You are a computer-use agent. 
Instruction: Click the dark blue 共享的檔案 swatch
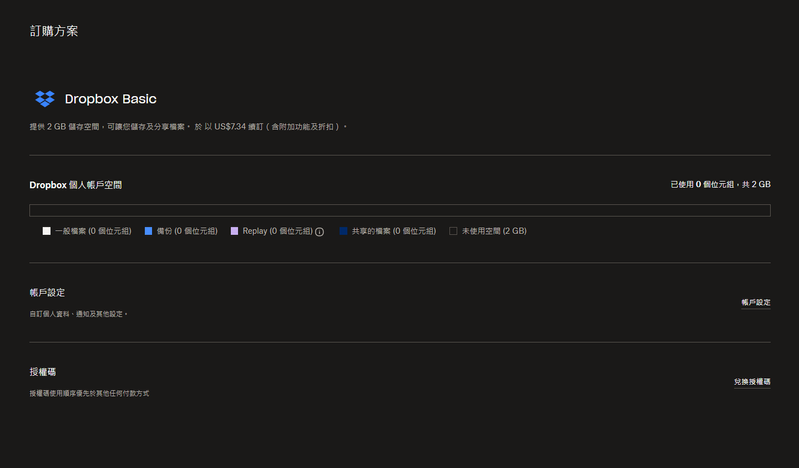[x=343, y=231]
